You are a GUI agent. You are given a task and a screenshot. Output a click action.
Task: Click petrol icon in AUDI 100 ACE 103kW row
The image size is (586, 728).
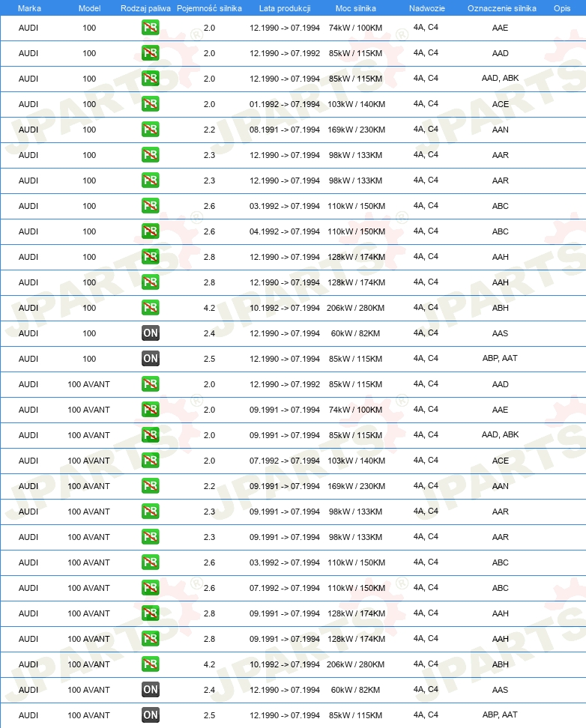150,104
